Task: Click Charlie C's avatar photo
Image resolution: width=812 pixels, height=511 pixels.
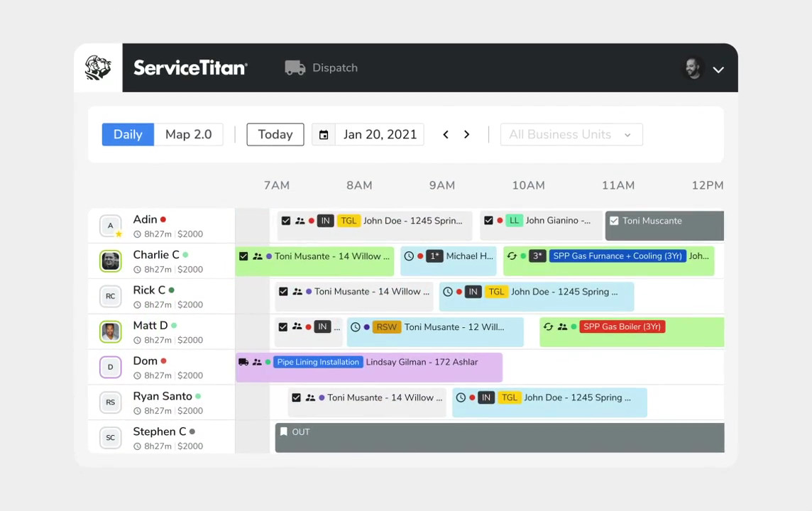Action: pyautogui.click(x=110, y=261)
